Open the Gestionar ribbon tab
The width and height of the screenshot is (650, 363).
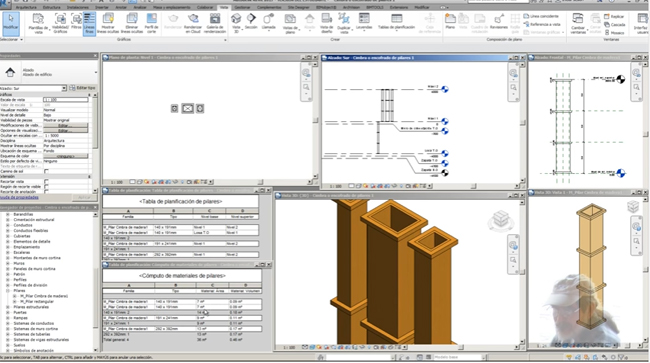(x=242, y=7)
